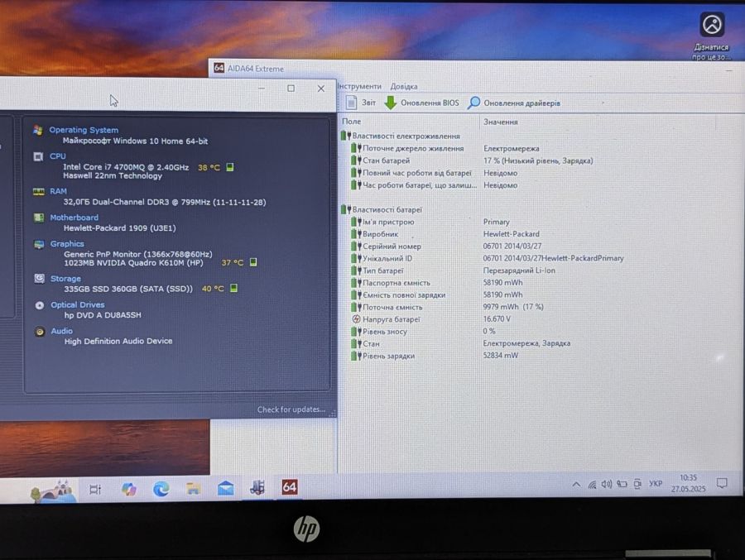745x560 pixels.
Task: Open the Graphics section link
Action: [x=67, y=244]
